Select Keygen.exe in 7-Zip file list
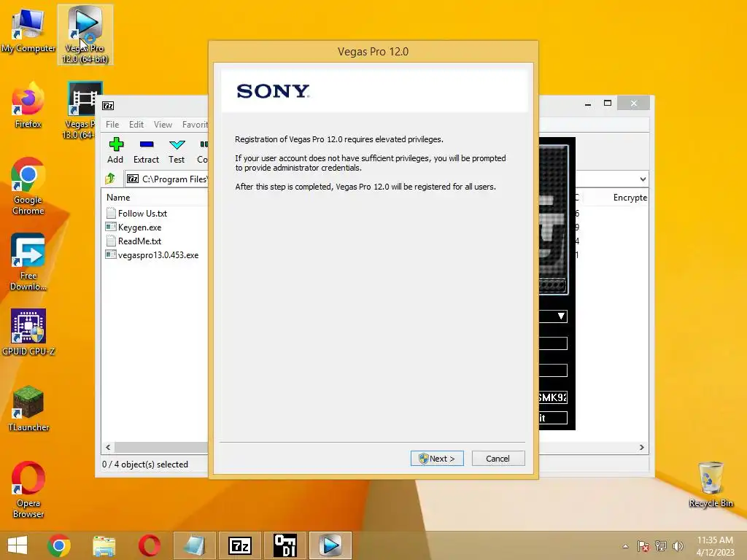747x560 pixels. pyautogui.click(x=139, y=227)
